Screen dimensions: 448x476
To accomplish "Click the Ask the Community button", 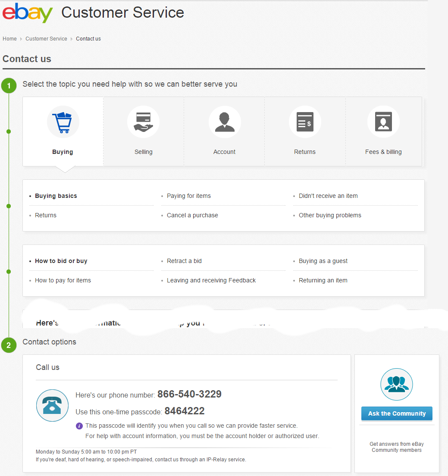I will [397, 413].
